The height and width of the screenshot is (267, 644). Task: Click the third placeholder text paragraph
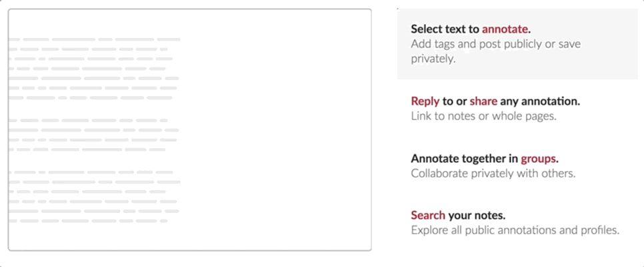pyautogui.click(x=95, y=196)
